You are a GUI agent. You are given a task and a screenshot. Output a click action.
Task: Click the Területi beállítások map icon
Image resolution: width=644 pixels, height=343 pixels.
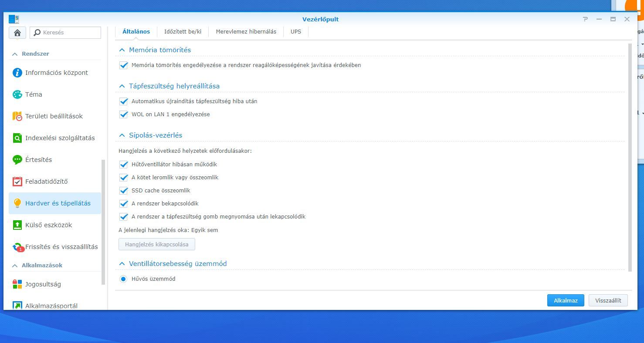tap(17, 116)
